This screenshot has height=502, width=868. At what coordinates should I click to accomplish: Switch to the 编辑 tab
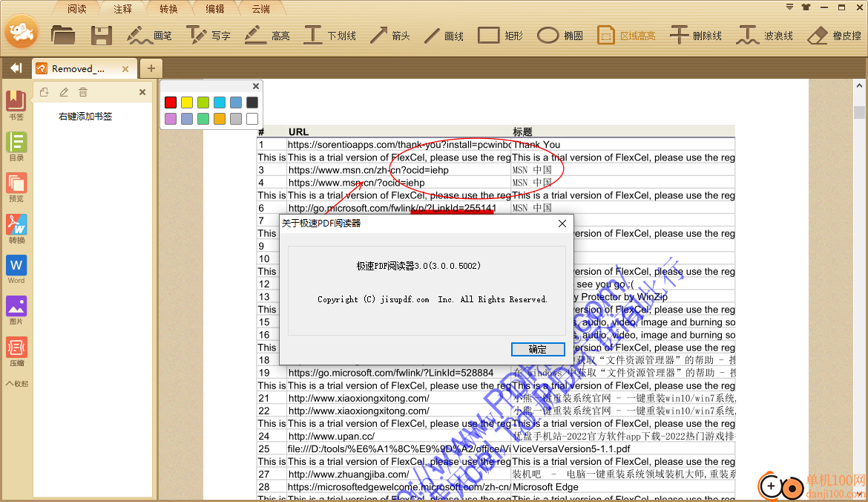tap(215, 9)
